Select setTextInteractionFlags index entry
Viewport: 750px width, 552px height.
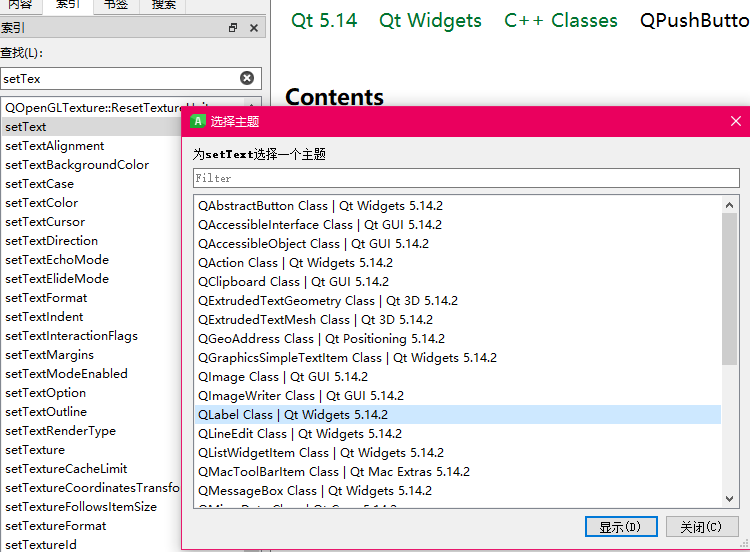click(91, 336)
